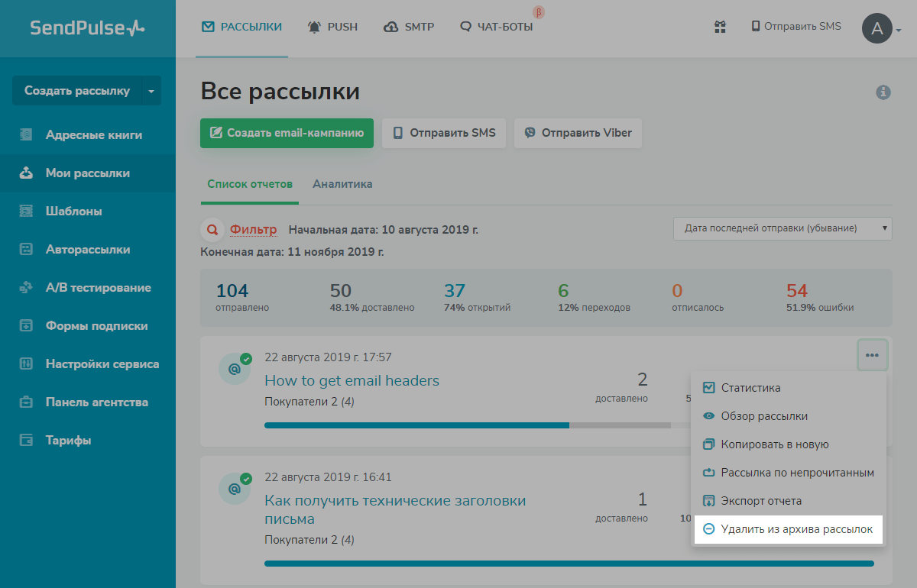Select Удалить из архива рассылок
Screen dimensions: 917x588
pyautogui.click(x=789, y=529)
